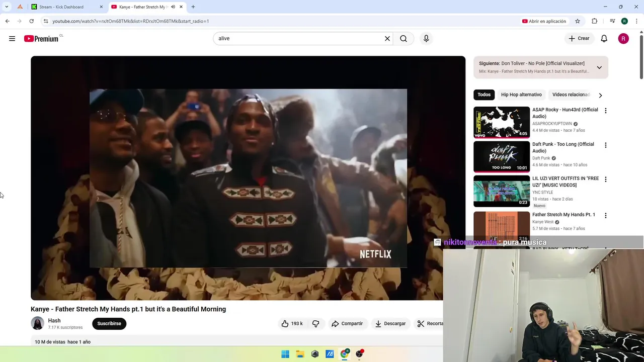Image resolution: width=644 pixels, height=362 pixels.
Task: Start voice search with the microphone
Action: (426, 38)
